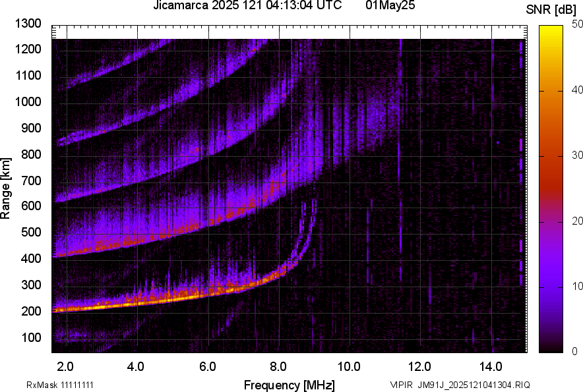Screen dimensions: 583x392
Task: Click the range tick label '1200'
Action: click(x=28, y=49)
